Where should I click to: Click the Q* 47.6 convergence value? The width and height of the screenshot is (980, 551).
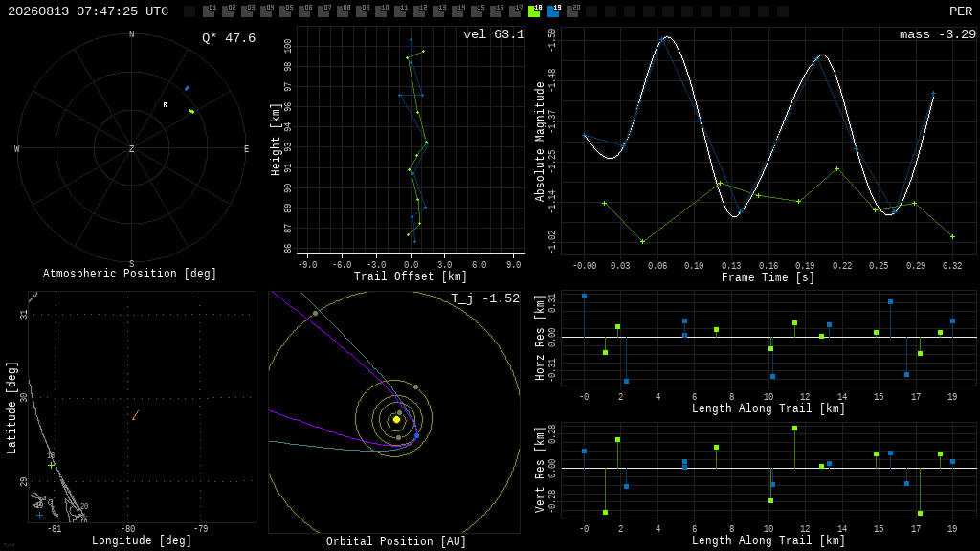coord(229,38)
